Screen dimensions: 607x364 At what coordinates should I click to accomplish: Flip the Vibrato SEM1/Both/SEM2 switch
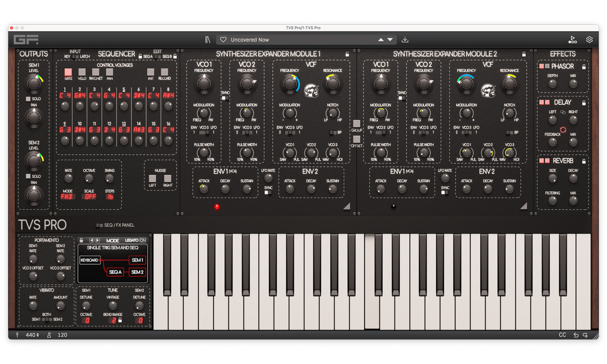[47, 320]
